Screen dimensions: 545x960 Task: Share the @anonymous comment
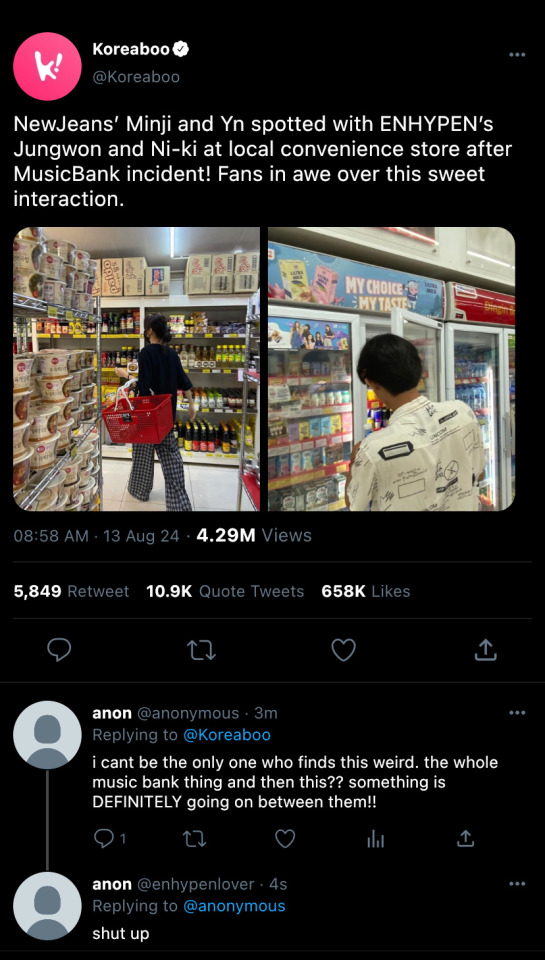(465, 839)
